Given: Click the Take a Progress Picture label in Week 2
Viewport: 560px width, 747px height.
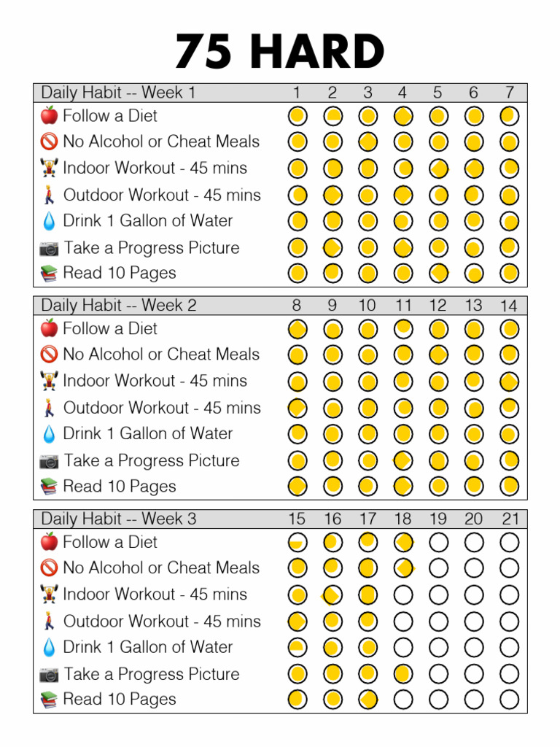Looking at the screenshot, I should (x=152, y=460).
